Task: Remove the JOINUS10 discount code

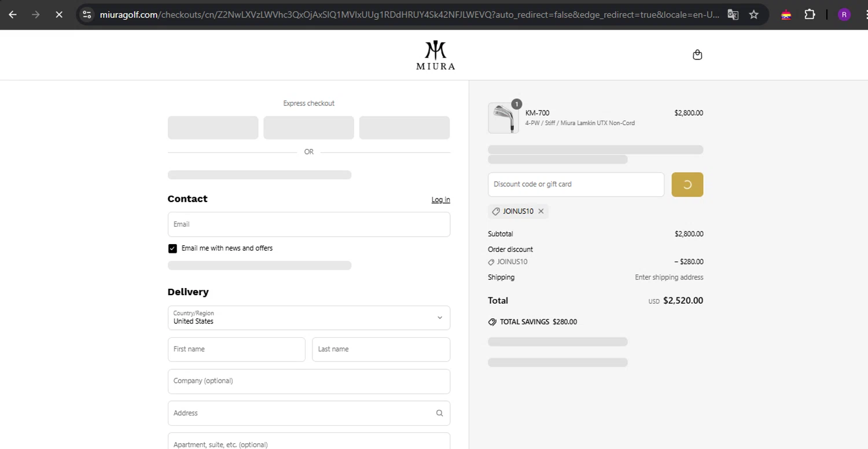Action: pyautogui.click(x=541, y=211)
